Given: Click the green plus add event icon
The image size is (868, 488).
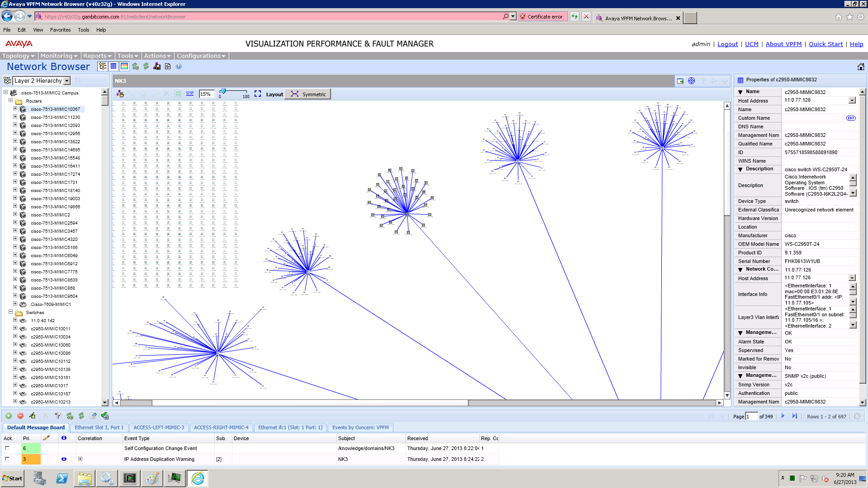Looking at the screenshot, I should tap(9, 416).
